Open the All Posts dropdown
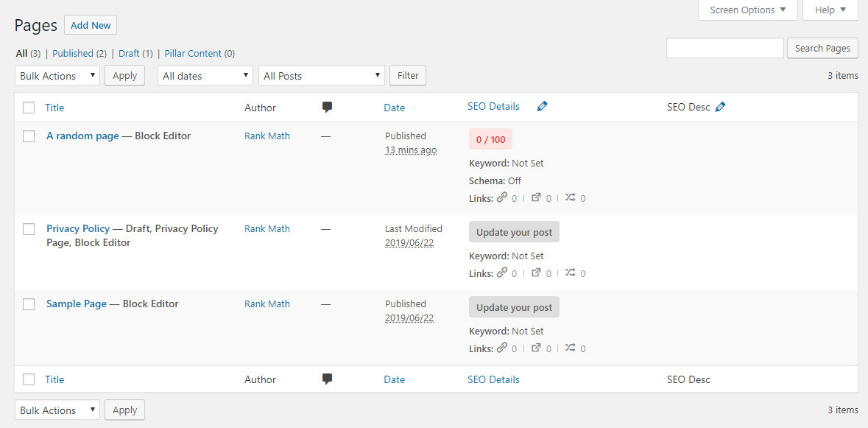The image size is (868, 428). (x=322, y=76)
